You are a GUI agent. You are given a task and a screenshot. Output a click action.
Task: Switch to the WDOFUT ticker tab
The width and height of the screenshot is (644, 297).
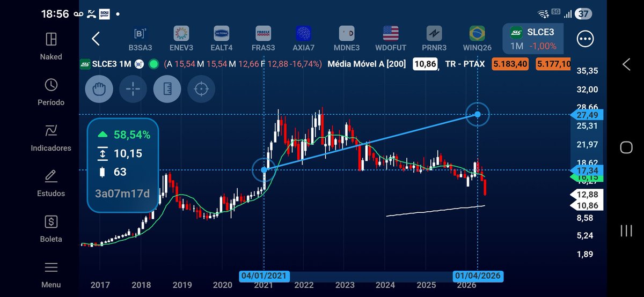pos(390,39)
